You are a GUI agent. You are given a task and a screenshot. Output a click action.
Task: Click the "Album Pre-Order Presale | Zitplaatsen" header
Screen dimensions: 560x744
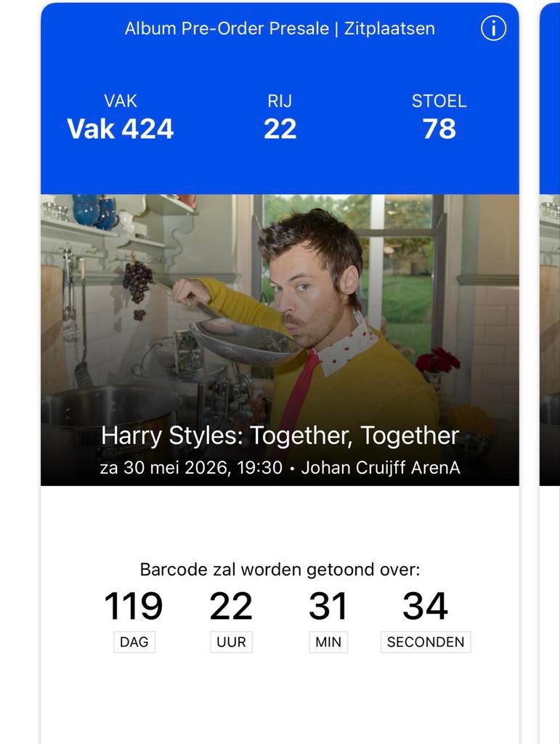[280, 28]
